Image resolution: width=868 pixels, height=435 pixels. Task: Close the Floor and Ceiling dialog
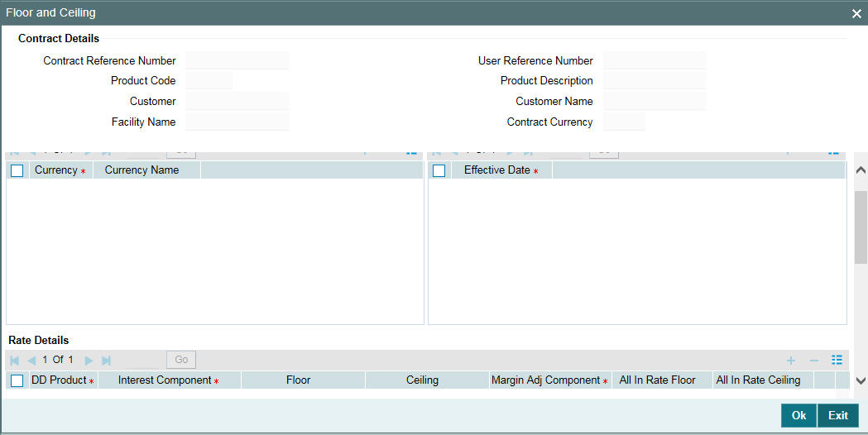856,13
